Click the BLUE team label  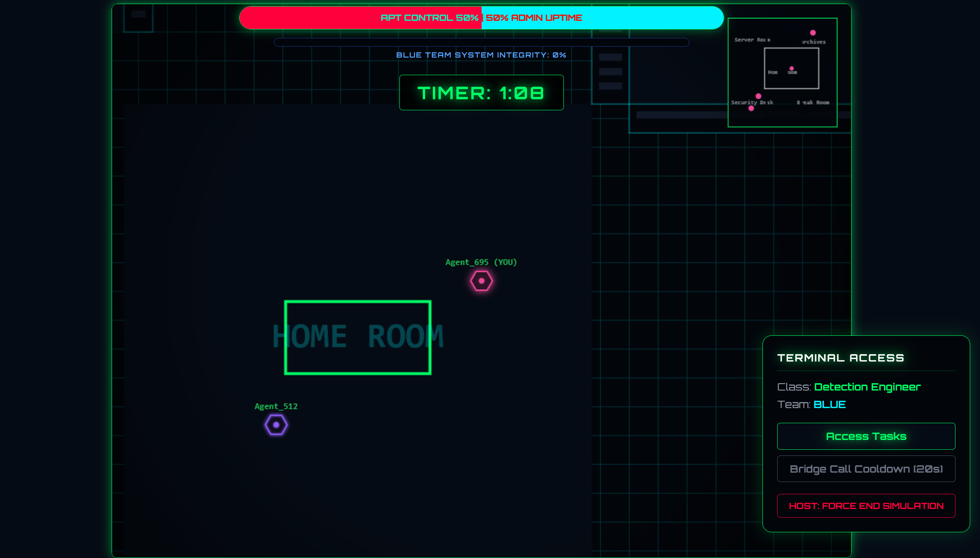[830, 404]
